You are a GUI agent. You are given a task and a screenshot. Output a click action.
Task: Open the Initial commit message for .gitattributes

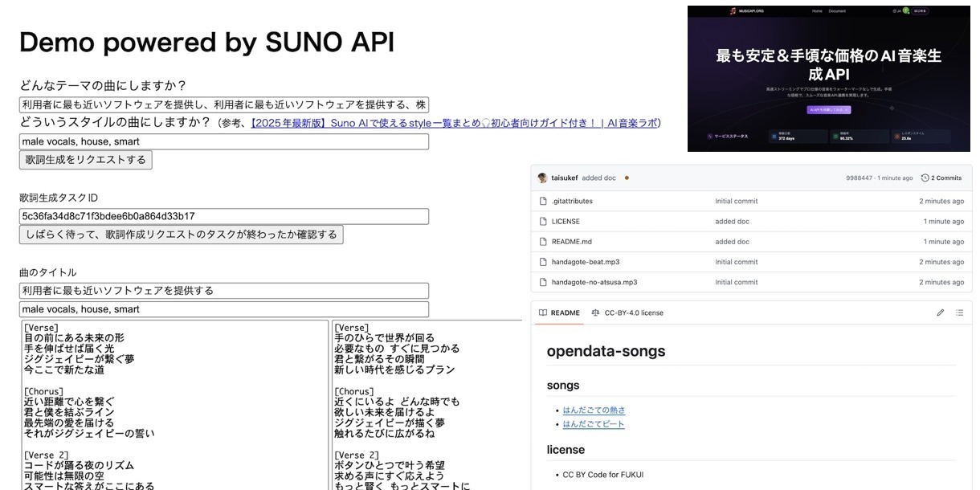[x=737, y=201]
